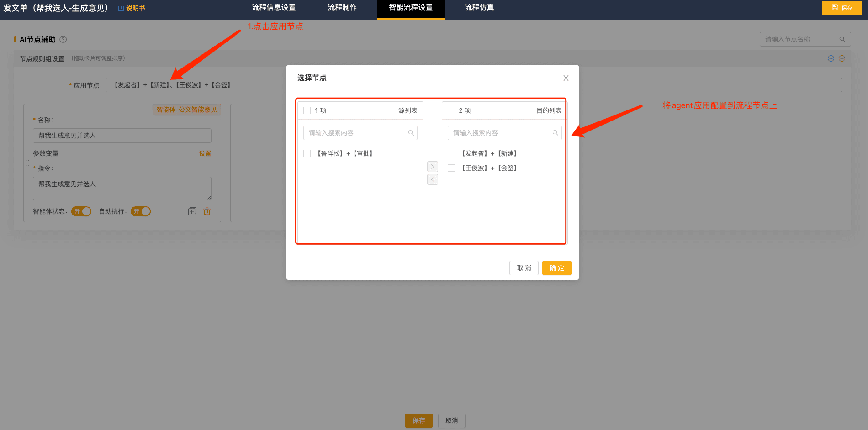Add a node rule group with plus icon

point(831,58)
